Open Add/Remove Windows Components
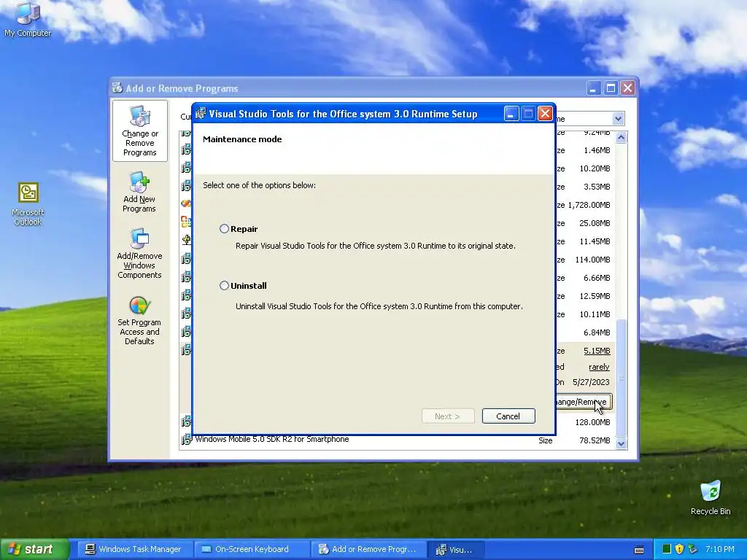 tap(139, 253)
